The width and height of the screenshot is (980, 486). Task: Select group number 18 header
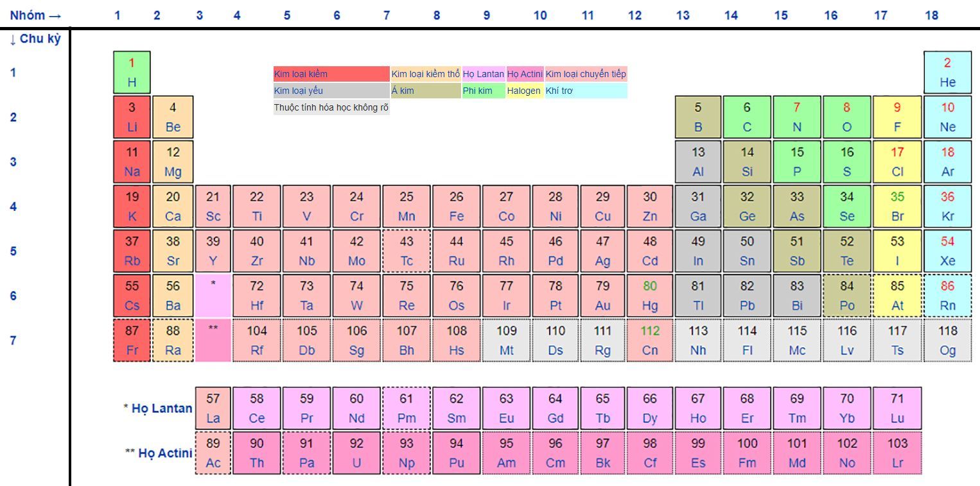tap(931, 15)
